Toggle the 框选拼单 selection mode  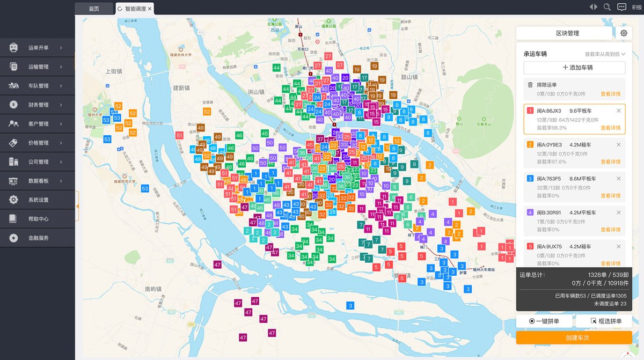[x=604, y=321]
